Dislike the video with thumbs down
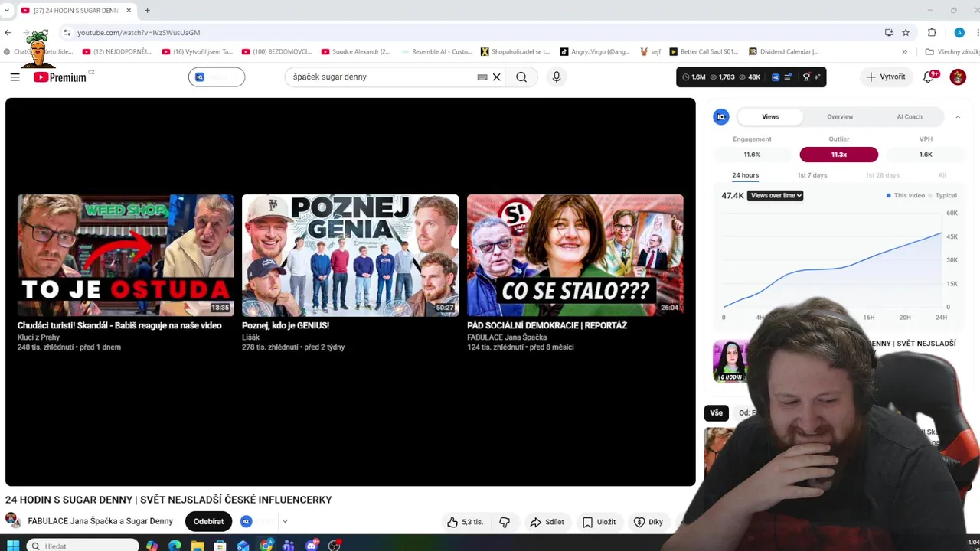 click(505, 522)
